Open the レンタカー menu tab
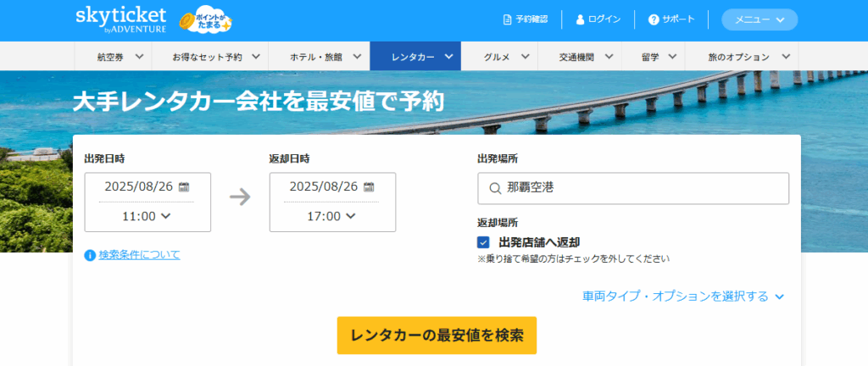This screenshot has width=868, height=366. tap(415, 57)
